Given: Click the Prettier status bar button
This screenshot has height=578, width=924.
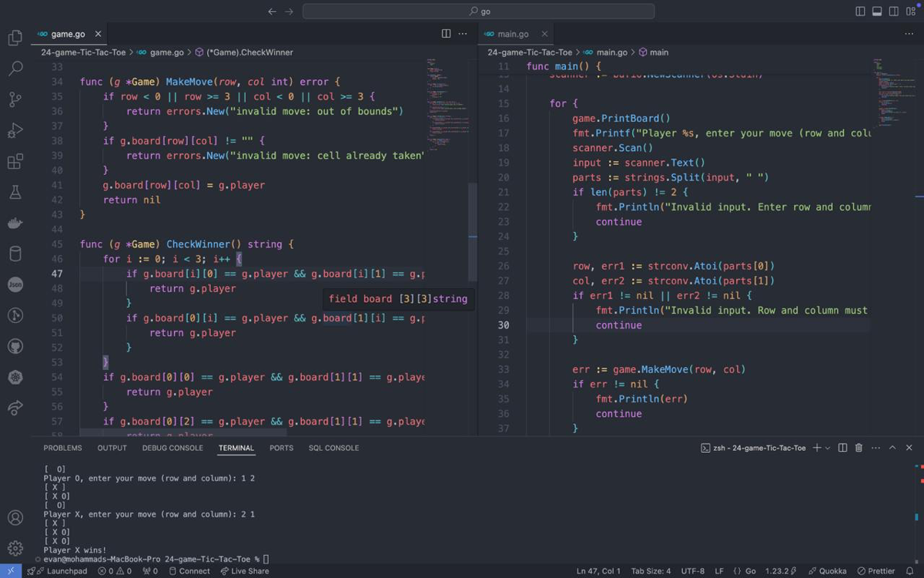Looking at the screenshot, I should coord(875,571).
